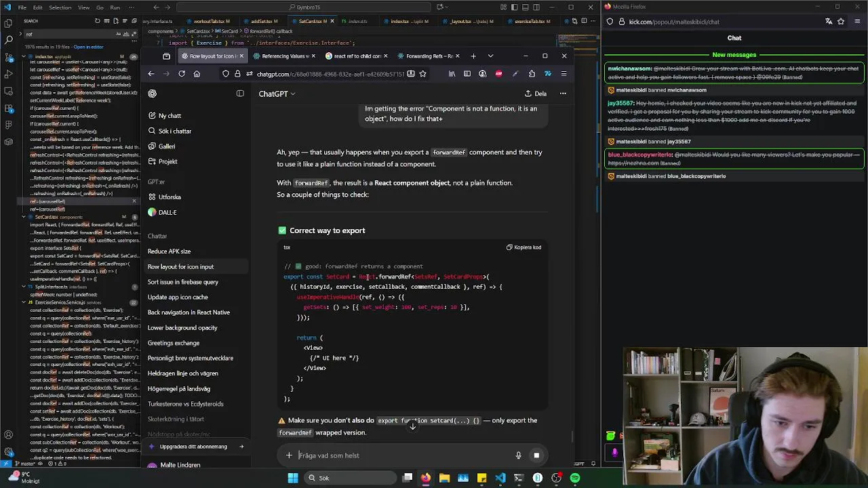This screenshot has width=868, height=488.
Task: Open DALL·E GPT in sidebar
Action: pos(163,212)
